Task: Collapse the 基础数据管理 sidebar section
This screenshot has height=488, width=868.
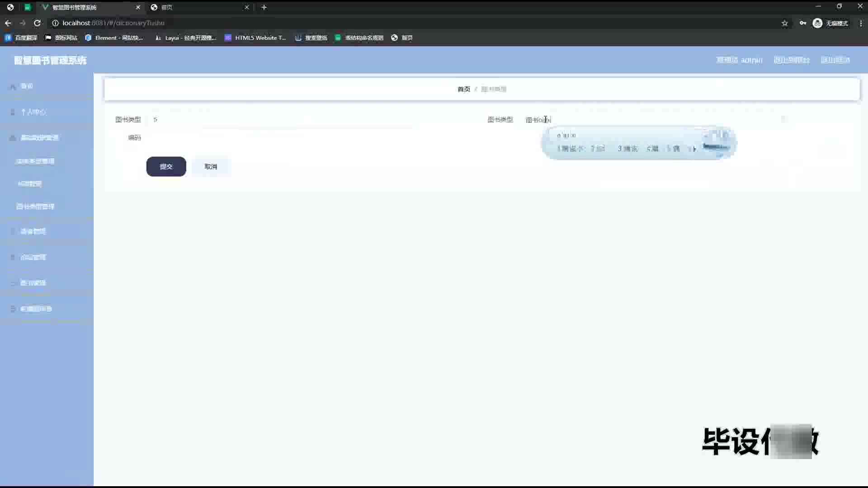Action: click(39, 138)
